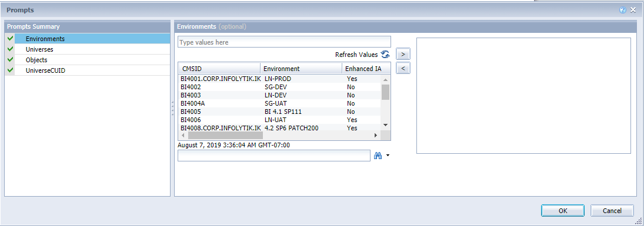Select the BI4008.CORP.INFOLYTIK.IK row
The image size is (644, 226).
[279, 128]
